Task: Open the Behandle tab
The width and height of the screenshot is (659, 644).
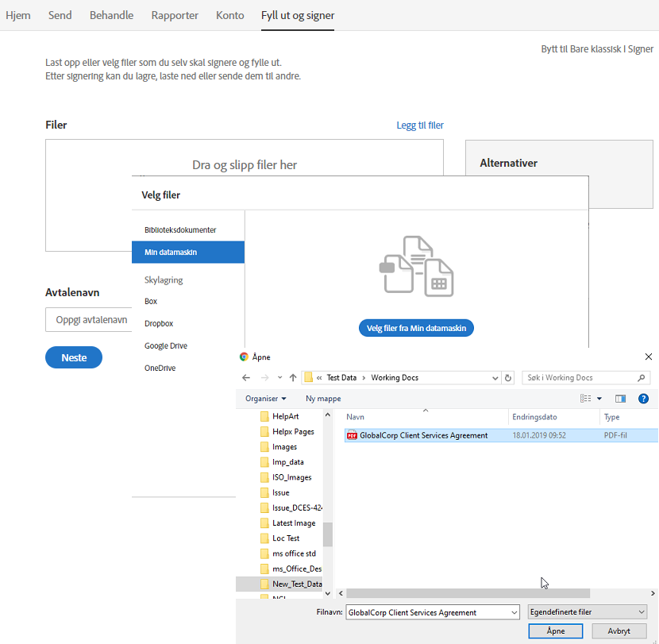Action: point(111,15)
